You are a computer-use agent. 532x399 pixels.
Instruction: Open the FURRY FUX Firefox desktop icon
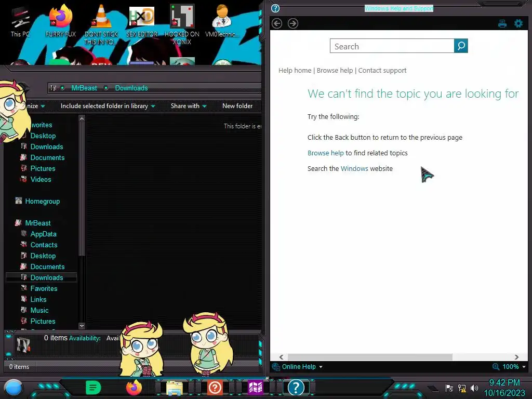tap(60, 21)
